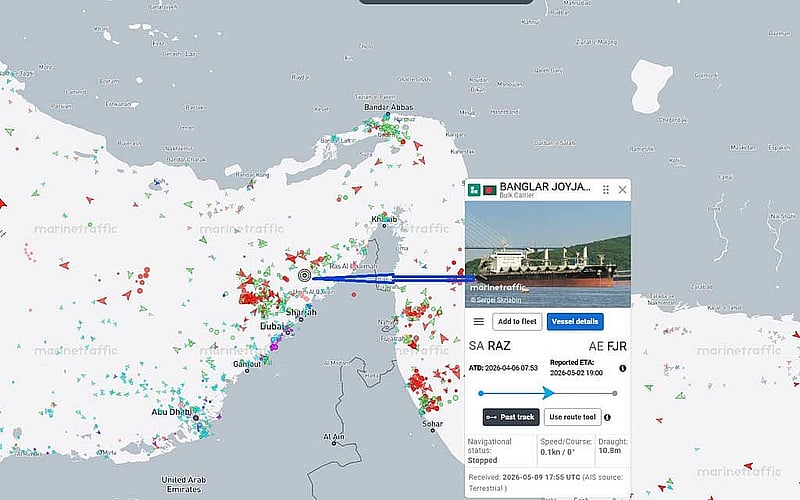This screenshot has width=800, height=500.
Task: Click the voyage start point dot
Action: pos(481,393)
